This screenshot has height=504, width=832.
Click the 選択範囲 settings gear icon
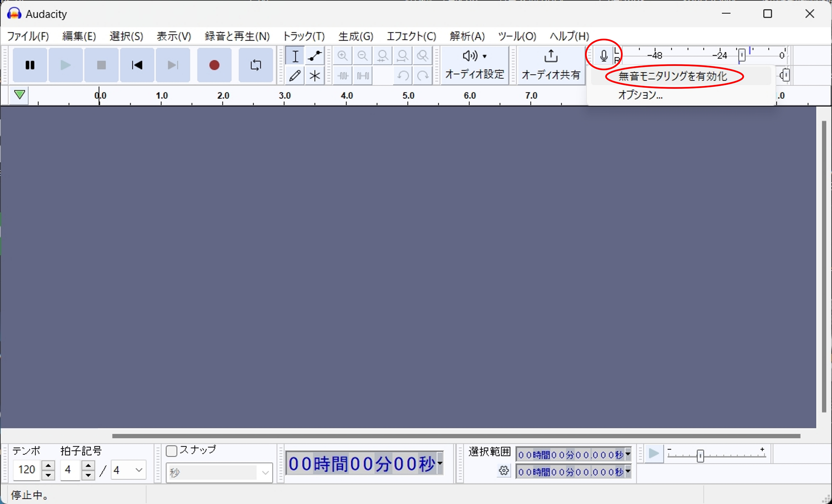point(504,471)
